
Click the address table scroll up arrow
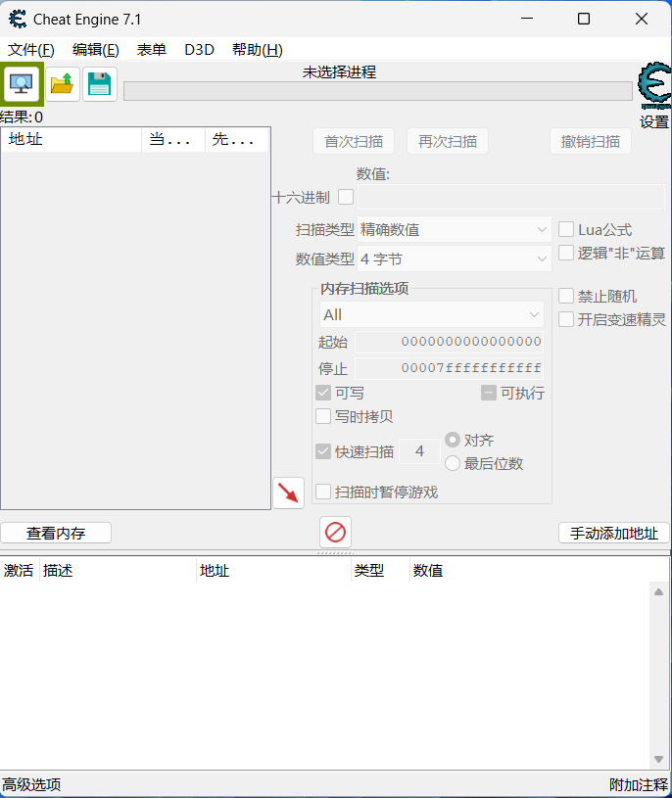[x=658, y=591]
